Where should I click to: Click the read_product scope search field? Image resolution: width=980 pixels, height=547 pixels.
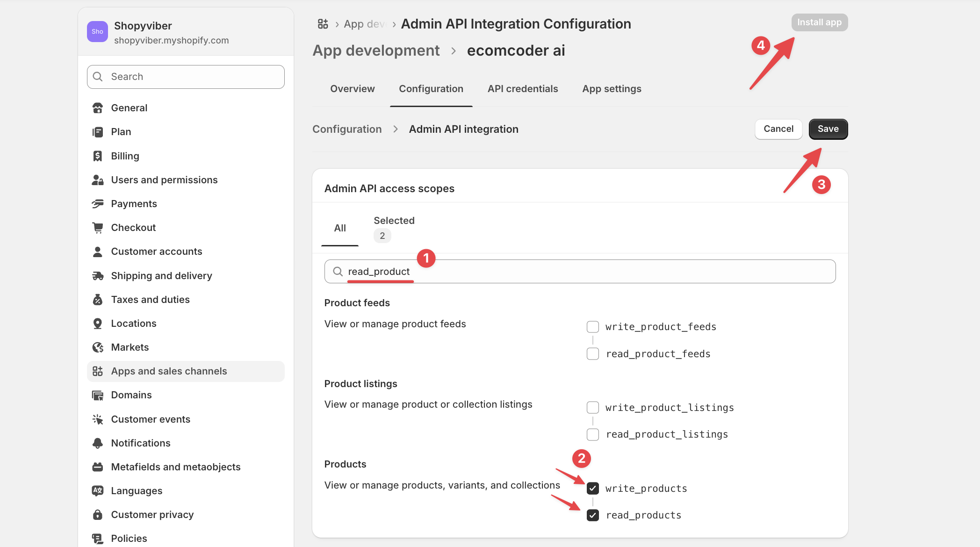click(x=514, y=271)
